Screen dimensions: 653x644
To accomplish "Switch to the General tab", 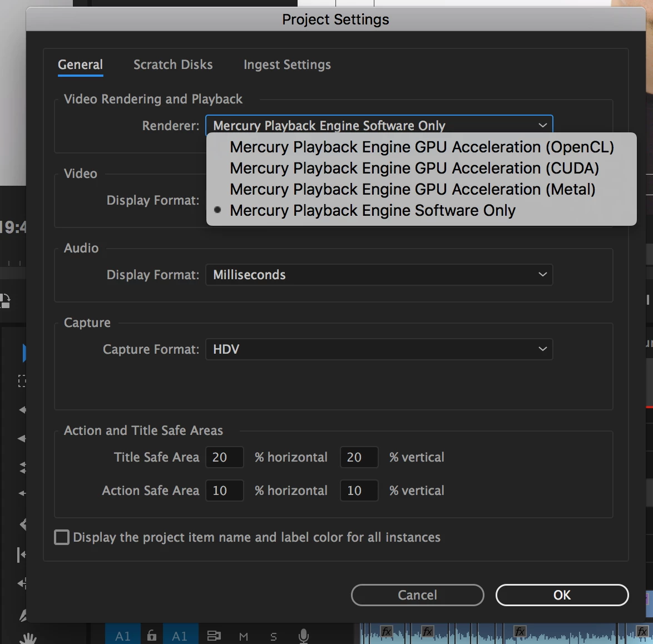I will [x=81, y=65].
